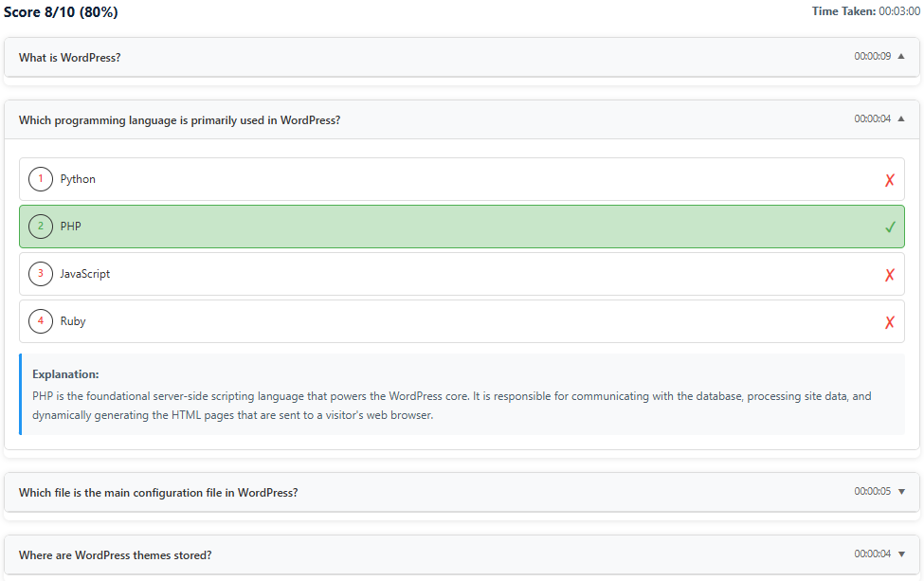The height and width of the screenshot is (581, 924).
Task: Click the 'Which programming language' question title
Action: click(179, 120)
